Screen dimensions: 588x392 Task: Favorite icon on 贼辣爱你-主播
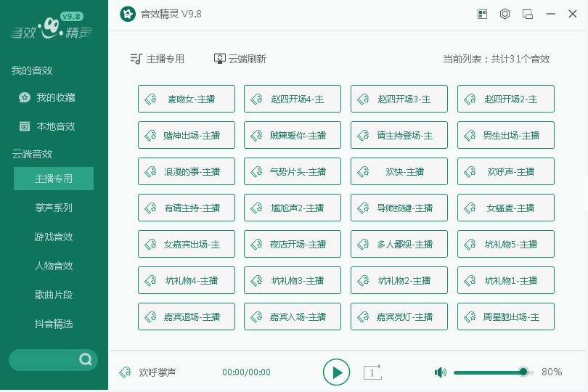(x=256, y=136)
